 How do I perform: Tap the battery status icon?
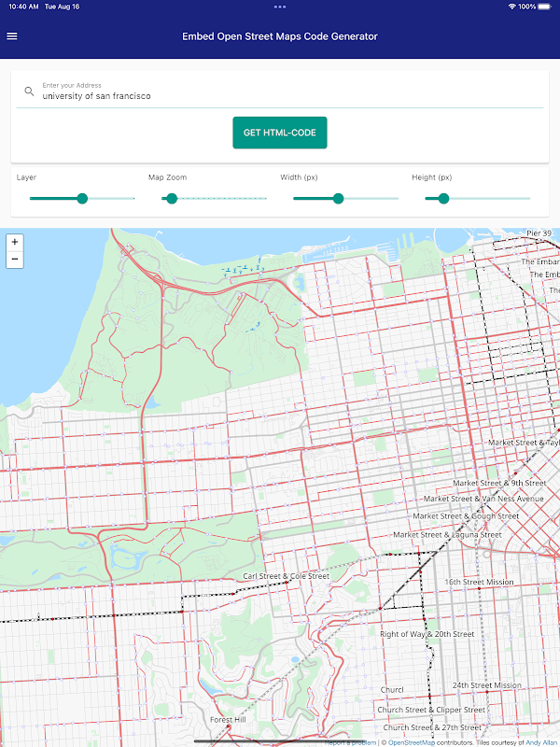coord(545,7)
